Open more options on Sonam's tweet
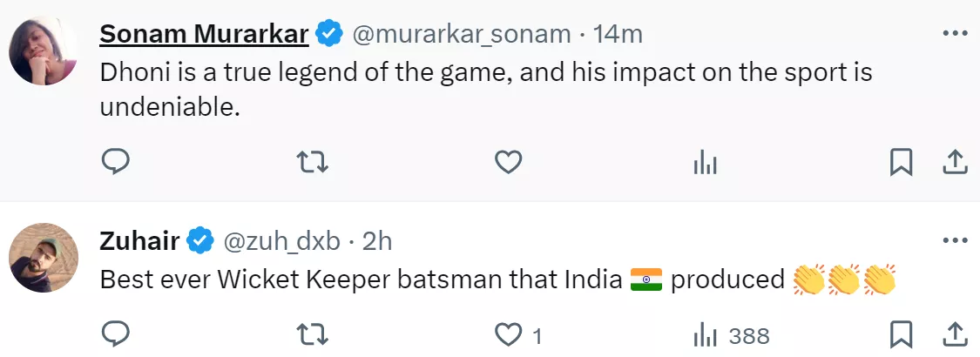Screen dimensions: 980x357 coord(956,34)
